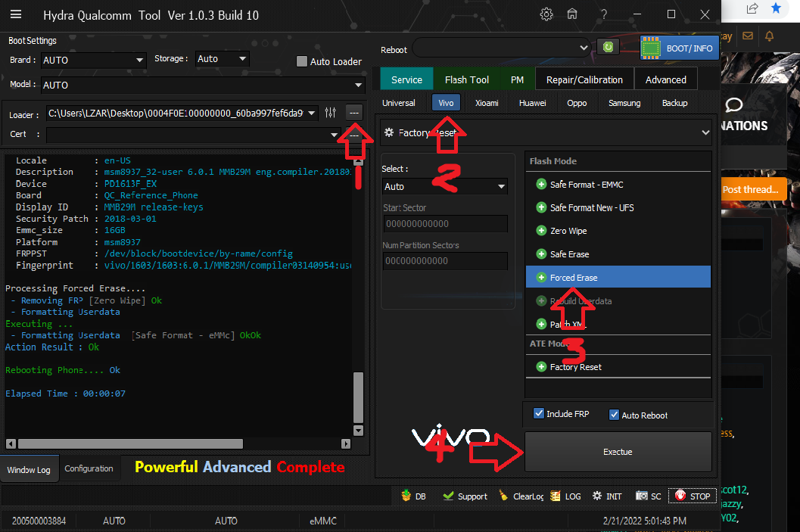Screen dimensions: 800x532
Task: Click the browser bookmark star
Action: click(776, 8)
